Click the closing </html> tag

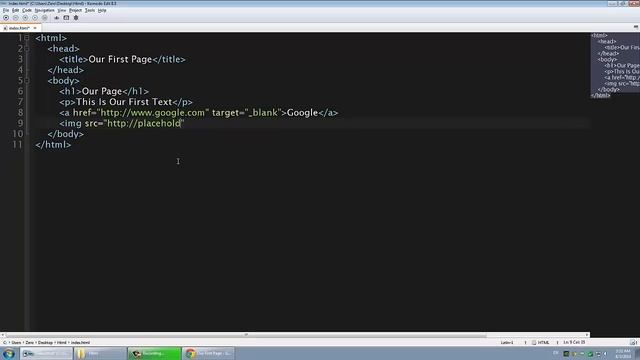pos(53,144)
